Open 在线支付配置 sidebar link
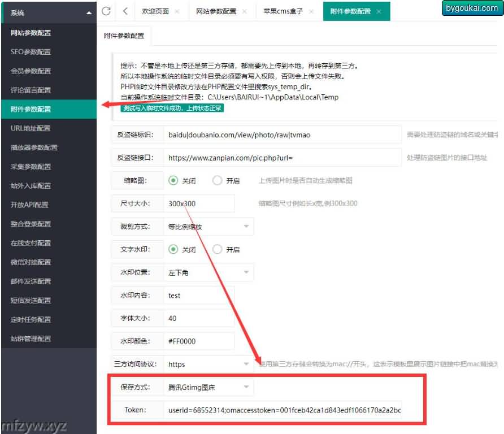Screen dimensions: 504x434 tap(31, 243)
